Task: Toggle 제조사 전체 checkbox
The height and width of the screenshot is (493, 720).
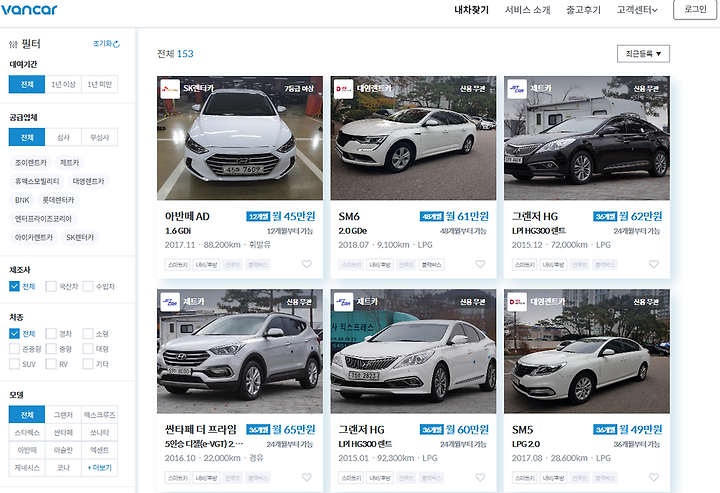Action: click(14, 286)
